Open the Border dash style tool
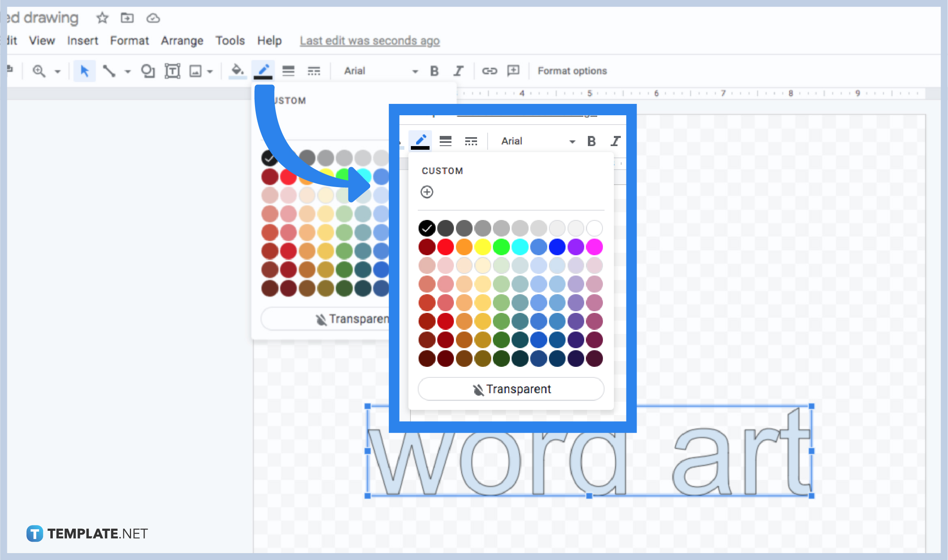Image resolution: width=948 pixels, height=560 pixels. pos(313,71)
